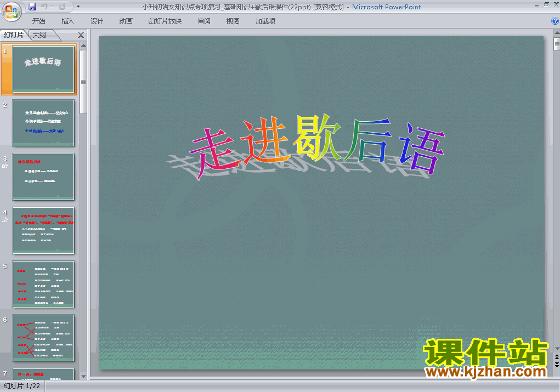The image size is (560, 392).
Task: Switch pane to the 幻灯片 tab
Action: click(14, 35)
